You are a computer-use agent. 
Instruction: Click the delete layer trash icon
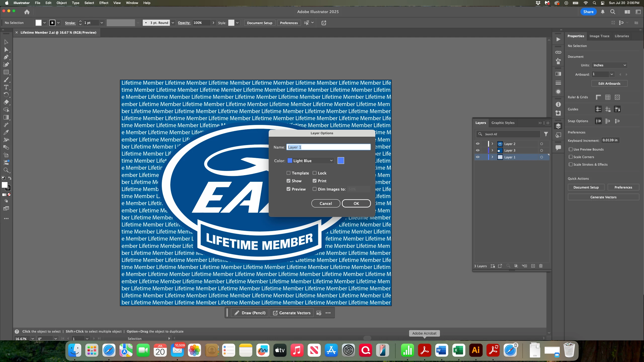click(541, 266)
